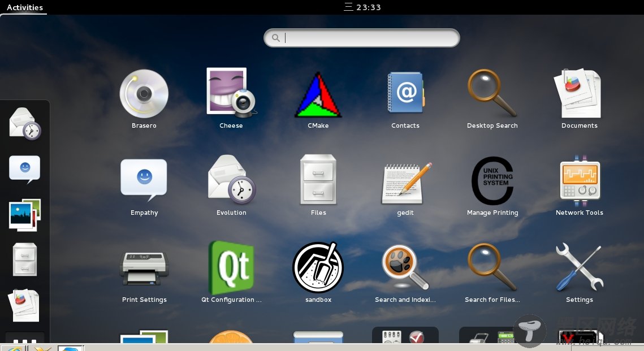Launch Desktop Search

pos(492,93)
